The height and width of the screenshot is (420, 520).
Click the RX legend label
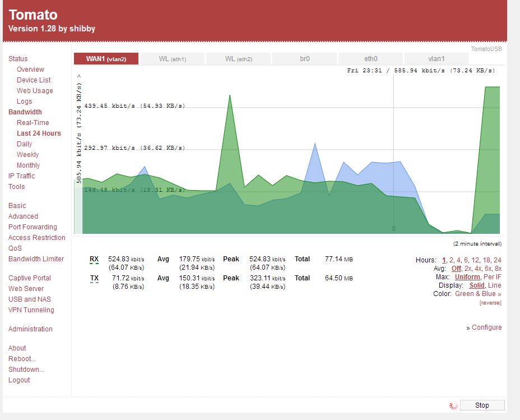[x=94, y=259]
